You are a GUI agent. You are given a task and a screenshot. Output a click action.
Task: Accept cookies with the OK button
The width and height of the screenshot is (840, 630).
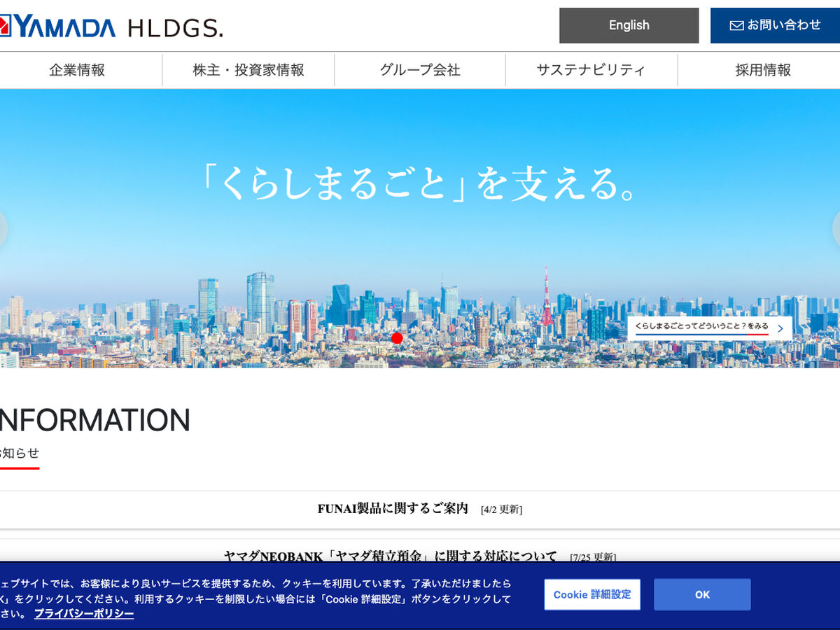[702, 594]
